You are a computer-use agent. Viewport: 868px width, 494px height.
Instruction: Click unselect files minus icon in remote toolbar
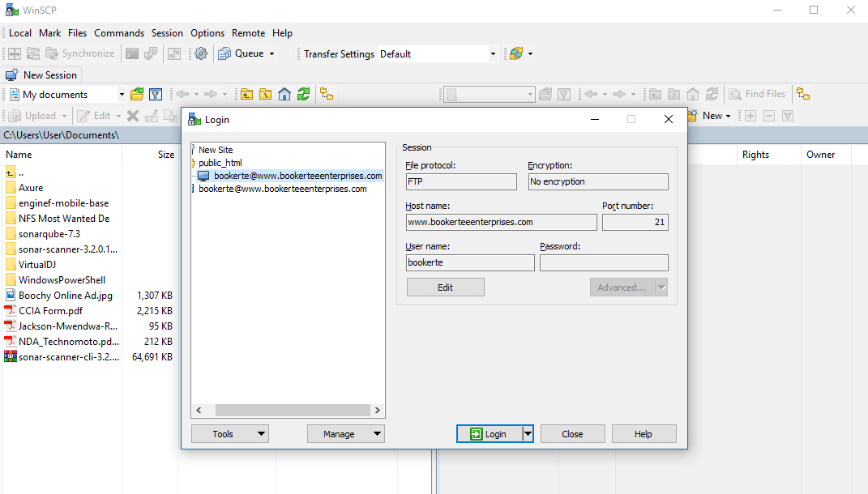click(x=769, y=116)
